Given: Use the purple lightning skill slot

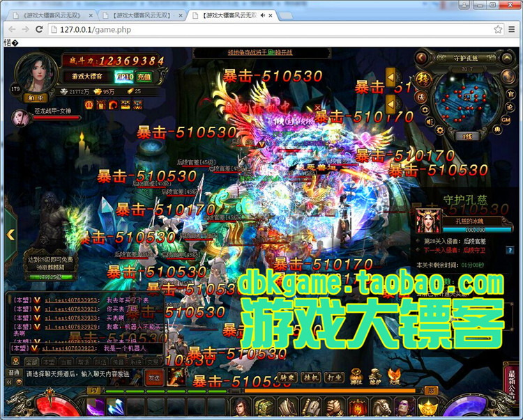Looking at the screenshot, I should point(96,407).
